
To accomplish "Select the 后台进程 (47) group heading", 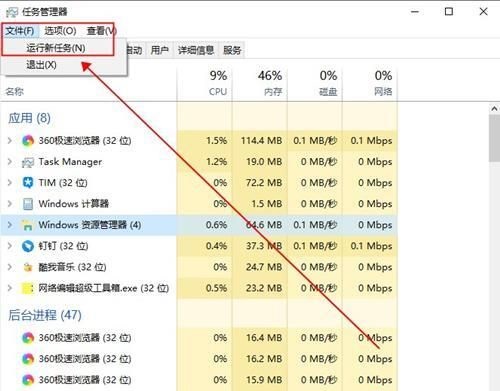I will point(45,315).
